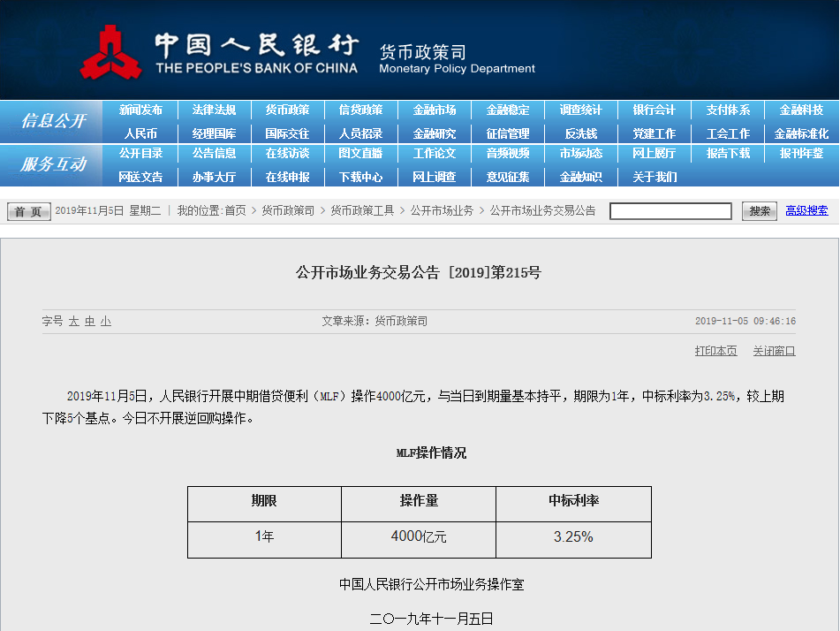Visit 网送文告 page
The width and height of the screenshot is (840, 631).
pos(140,177)
